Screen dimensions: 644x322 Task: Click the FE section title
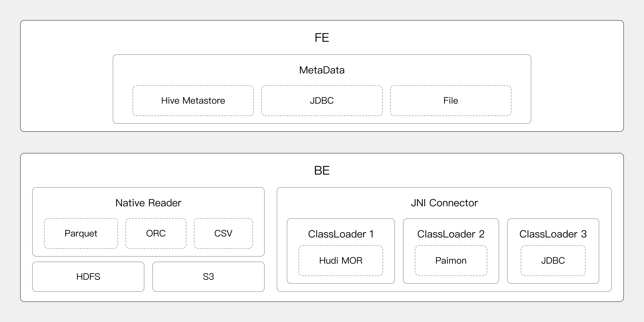(322, 38)
